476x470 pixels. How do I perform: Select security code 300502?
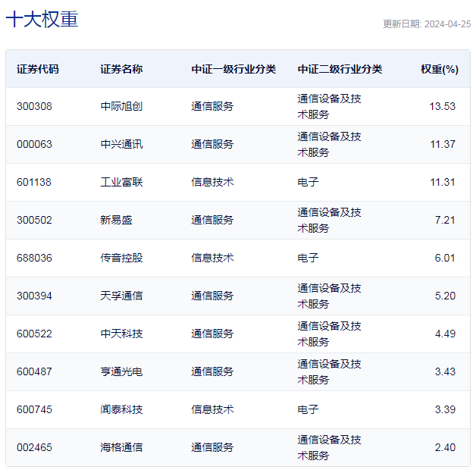tap(34, 220)
